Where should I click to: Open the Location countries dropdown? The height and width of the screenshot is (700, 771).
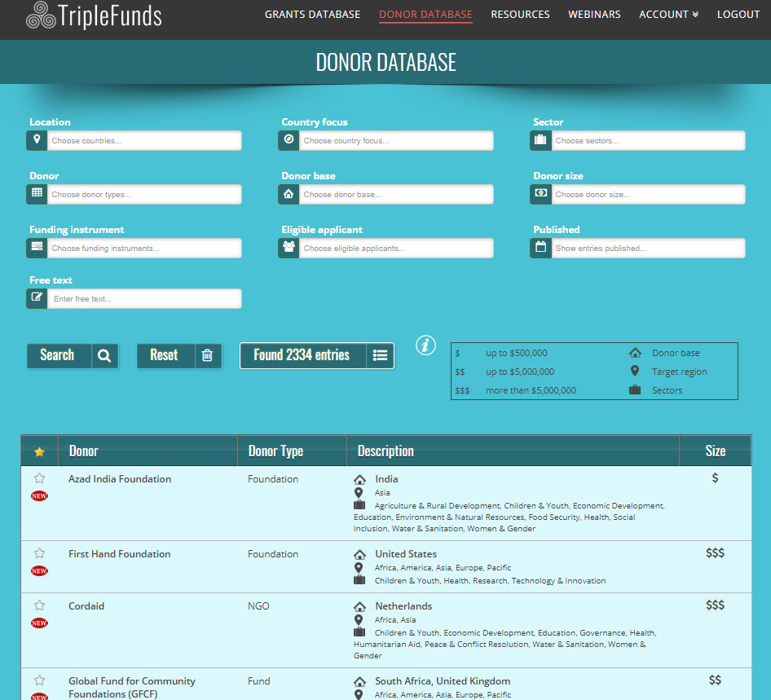144,141
